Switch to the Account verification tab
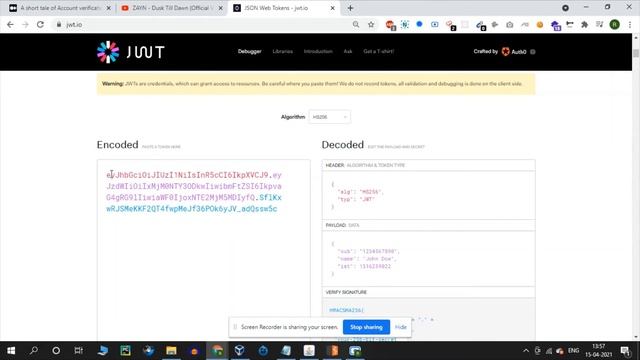This screenshot has width=640, height=360. pos(60,8)
